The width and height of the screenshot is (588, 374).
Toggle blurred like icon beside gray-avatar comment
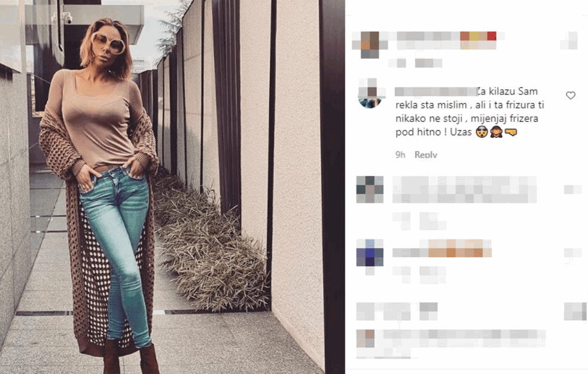click(x=572, y=190)
